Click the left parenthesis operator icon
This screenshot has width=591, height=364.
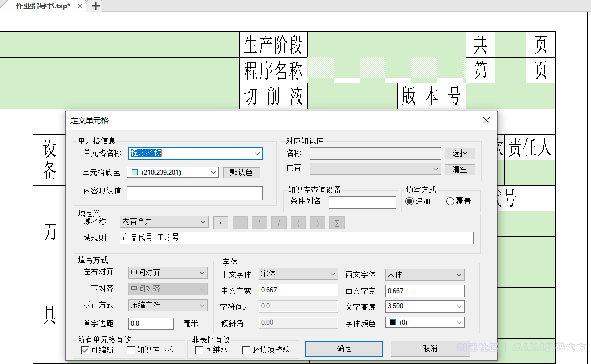tap(298, 222)
